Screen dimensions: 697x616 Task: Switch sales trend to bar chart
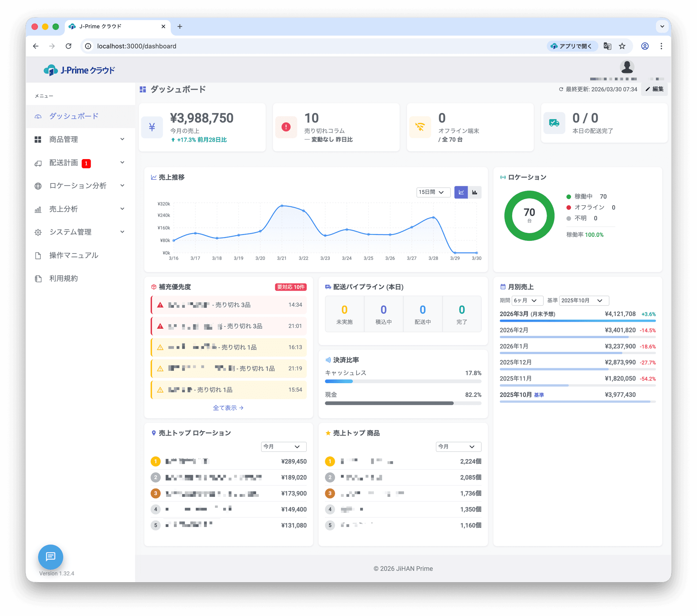pyautogui.click(x=474, y=192)
